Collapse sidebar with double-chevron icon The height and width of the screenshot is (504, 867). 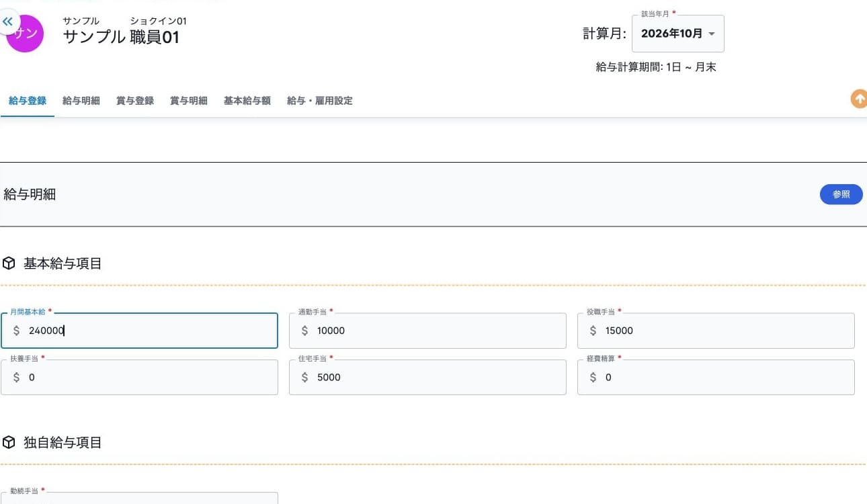7,22
